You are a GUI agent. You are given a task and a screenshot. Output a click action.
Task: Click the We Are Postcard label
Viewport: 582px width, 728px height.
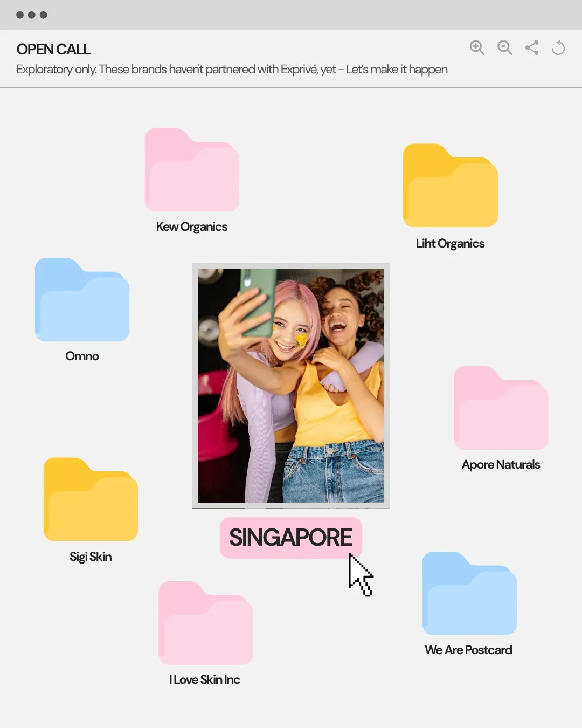(x=468, y=650)
